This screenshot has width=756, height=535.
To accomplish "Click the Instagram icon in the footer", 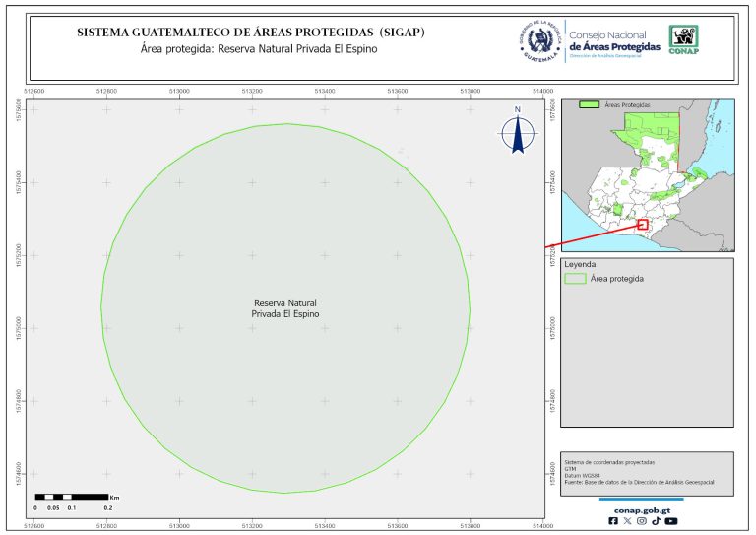I will pyautogui.click(x=642, y=521).
